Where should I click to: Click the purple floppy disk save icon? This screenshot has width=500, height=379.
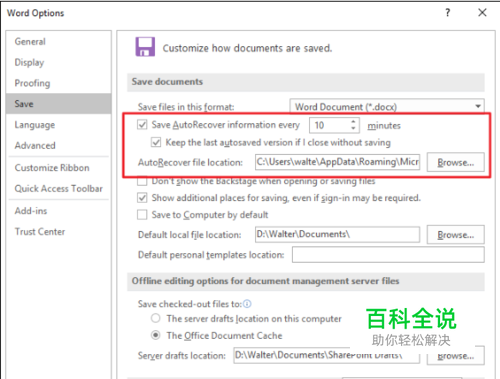[x=145, y=47]
